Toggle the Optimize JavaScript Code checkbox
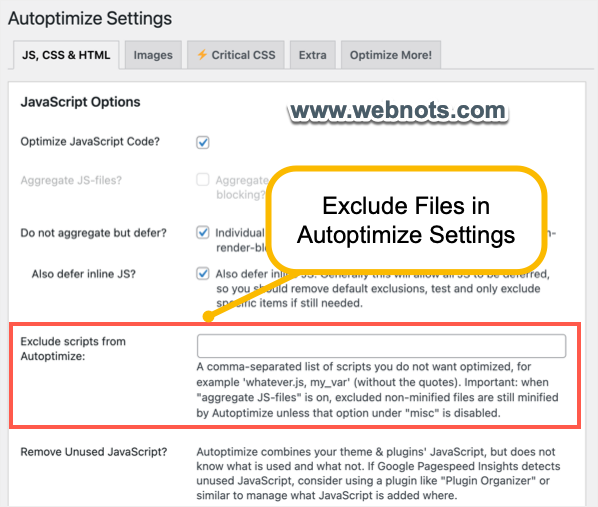 pos(203,142)
